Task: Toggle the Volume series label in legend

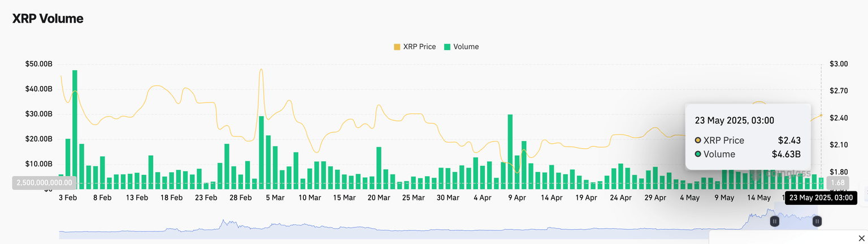Action: [466, 46]
